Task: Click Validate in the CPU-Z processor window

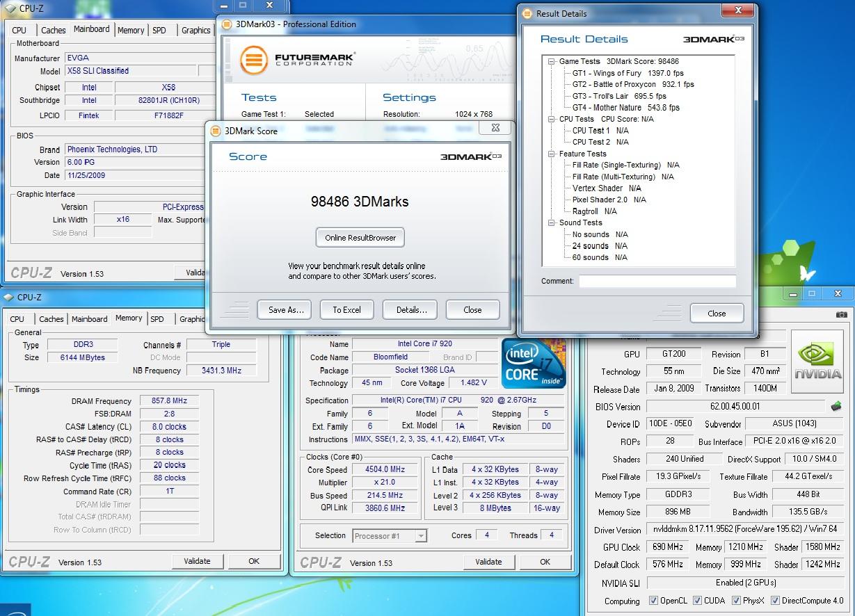Action: [488, 562]
